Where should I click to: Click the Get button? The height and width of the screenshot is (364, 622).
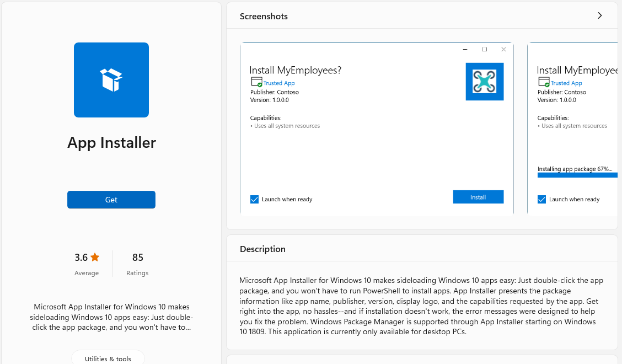point(111,200)
